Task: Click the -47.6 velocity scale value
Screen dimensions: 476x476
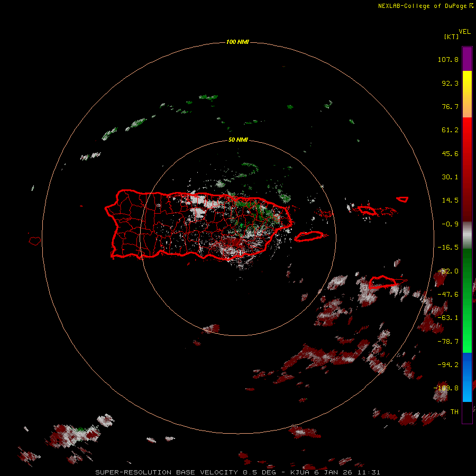Action: click(x=448, y=295)
